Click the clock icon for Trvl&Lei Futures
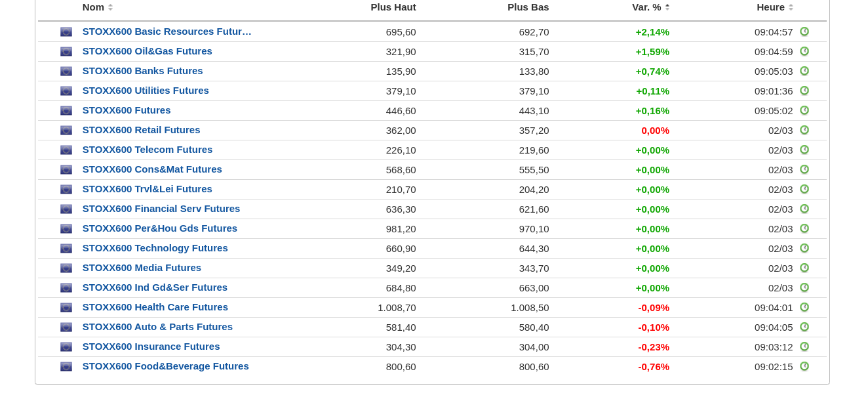This screenshot has width=868, height=401. (804, 189)
